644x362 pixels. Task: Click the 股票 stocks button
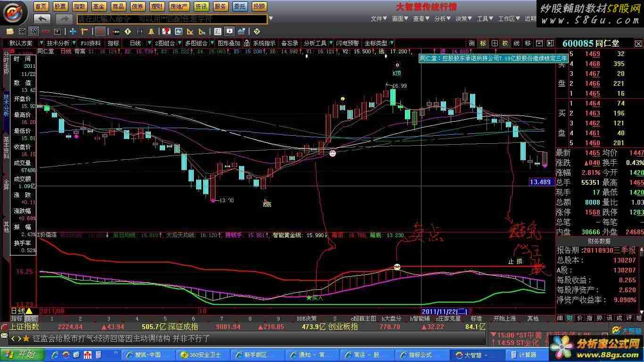coord(60,6)
